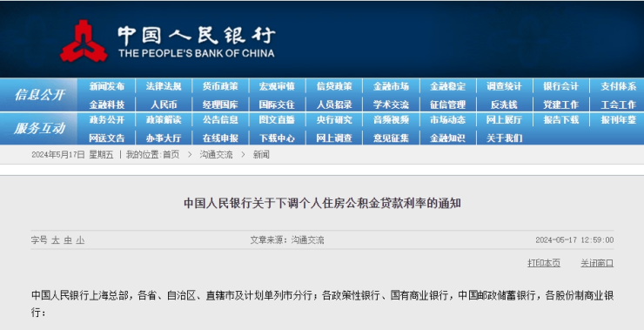This screenshot has height=330, width=644.
Task: Click 关闭窗口 close window link
Action: click(x=597, y=263)
